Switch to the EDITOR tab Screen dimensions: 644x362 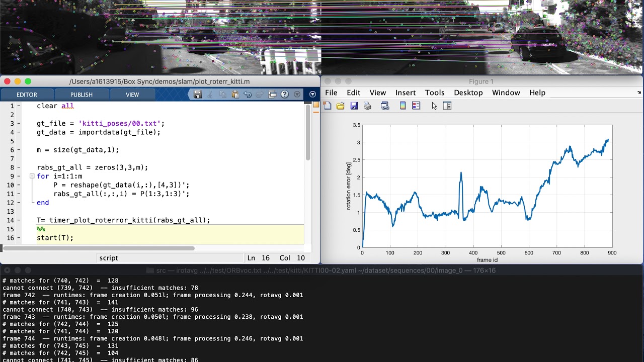click(x=27, y=95)
